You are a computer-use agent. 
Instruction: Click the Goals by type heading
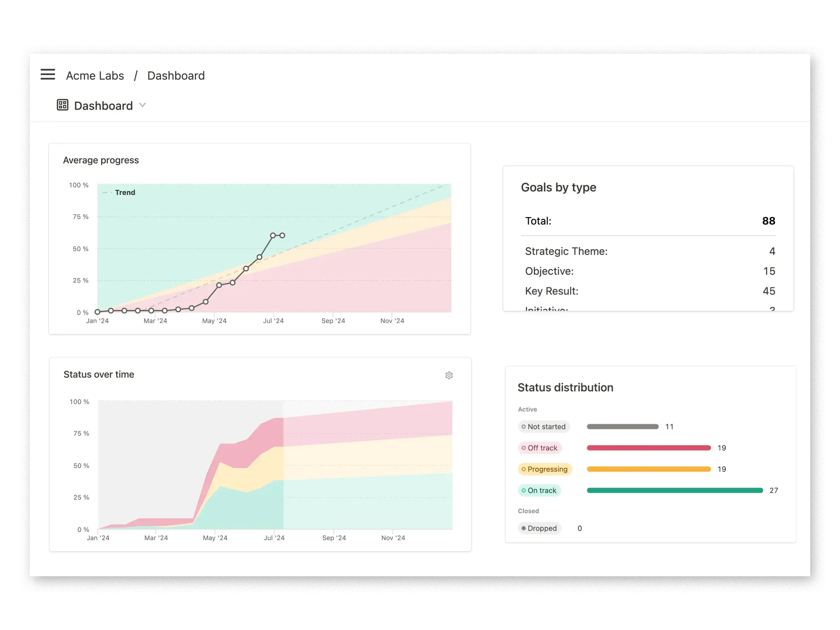(559, 187)
